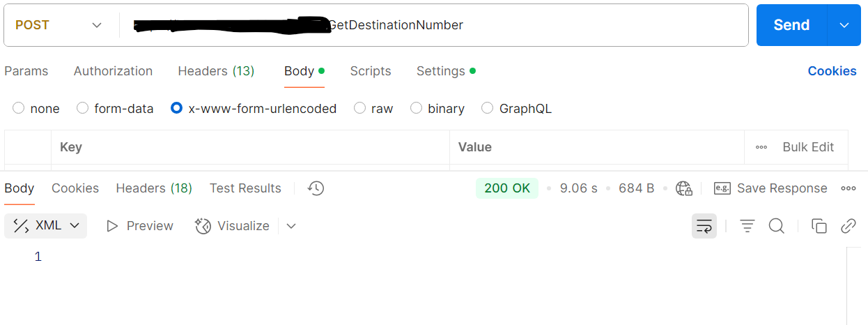Switch to the Headers (13) request tab

click(x=216, y=71)
